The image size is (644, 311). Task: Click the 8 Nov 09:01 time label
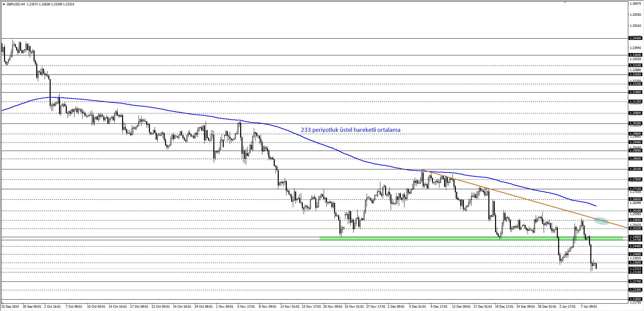point(268,307)
